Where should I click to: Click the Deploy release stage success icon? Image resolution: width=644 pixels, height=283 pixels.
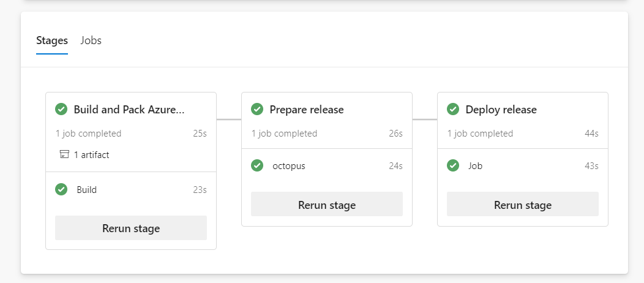pos(453,110)
